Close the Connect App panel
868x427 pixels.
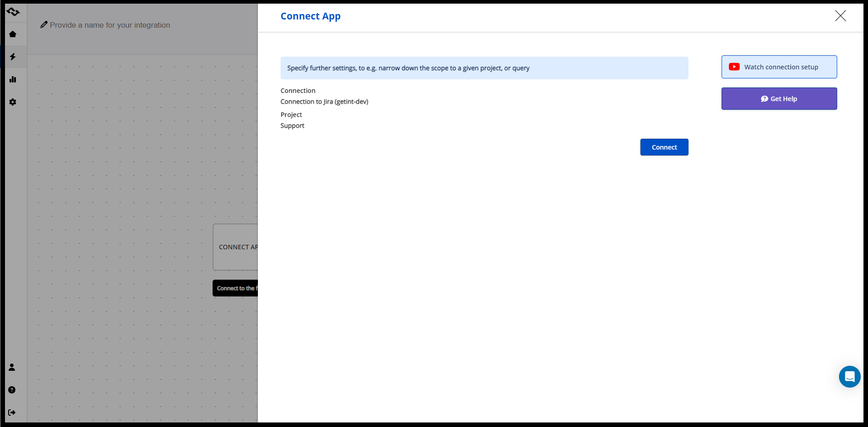pyautogui.click(x=840, y=16)
